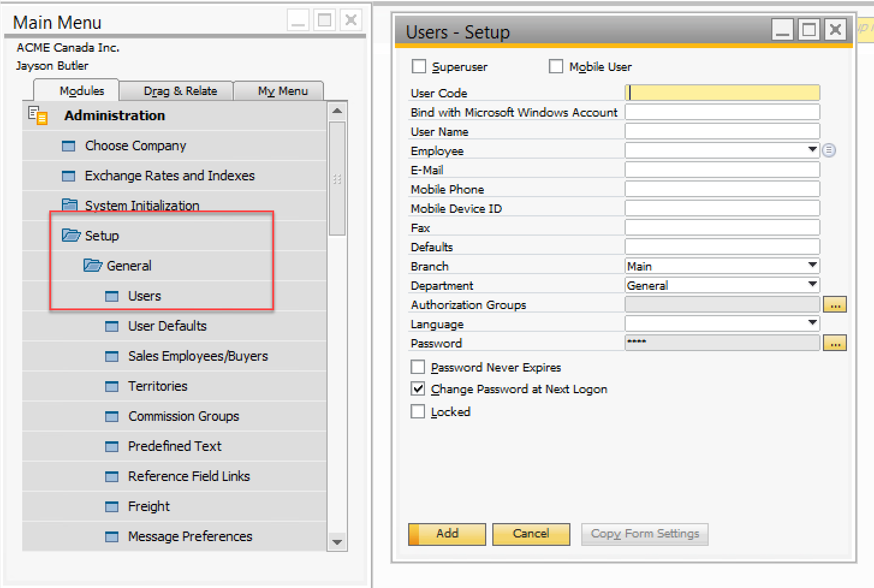This screenshot has height=588, width=874.
Task: Click the User Code input field
Action: [x=722, y=93]
